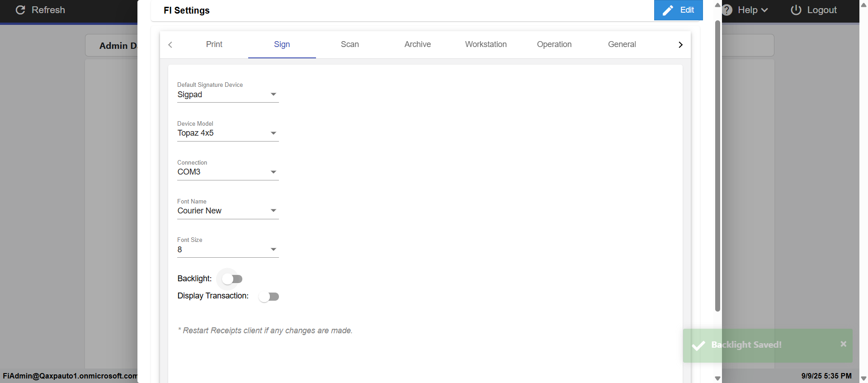Open the Font Size dropdown

tap(228, 250)
